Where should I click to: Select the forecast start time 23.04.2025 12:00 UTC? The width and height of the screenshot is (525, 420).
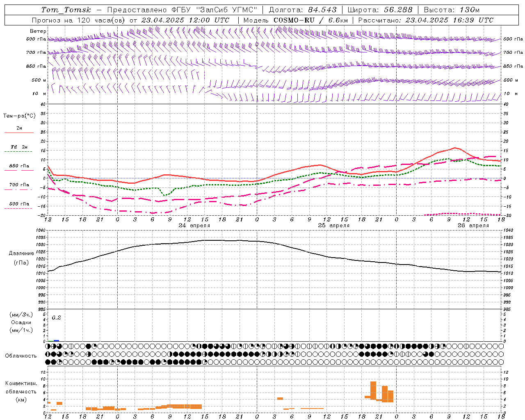185,20
